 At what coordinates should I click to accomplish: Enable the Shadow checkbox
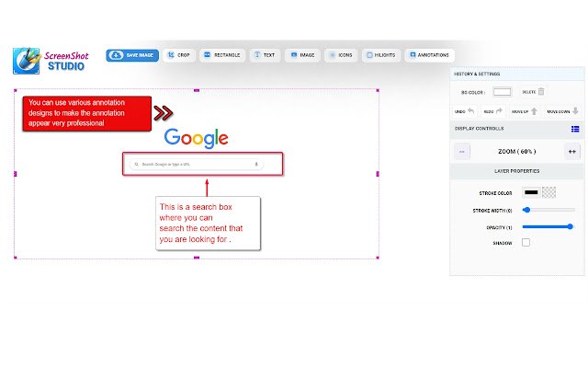526,243
